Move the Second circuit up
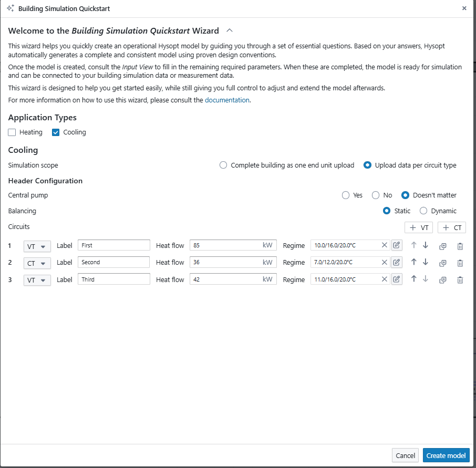Image resolution: width=476 pixels, height=468 pixels. click(x=413, y=262)
